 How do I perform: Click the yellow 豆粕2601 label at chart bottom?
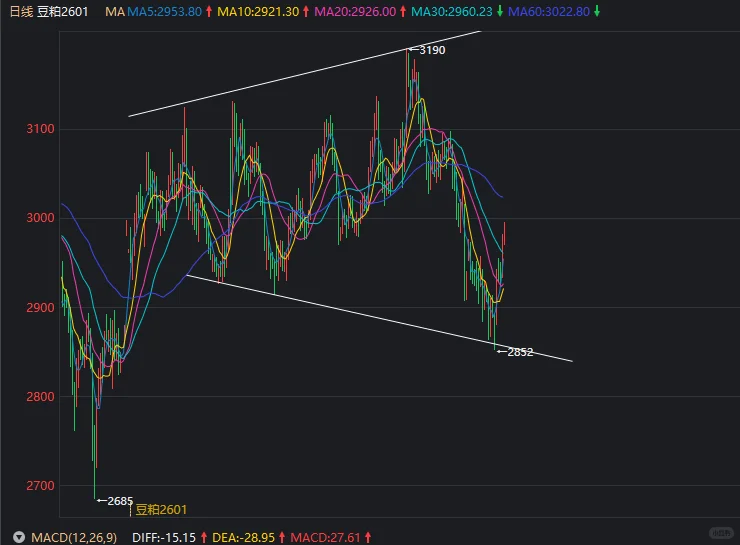161,510
